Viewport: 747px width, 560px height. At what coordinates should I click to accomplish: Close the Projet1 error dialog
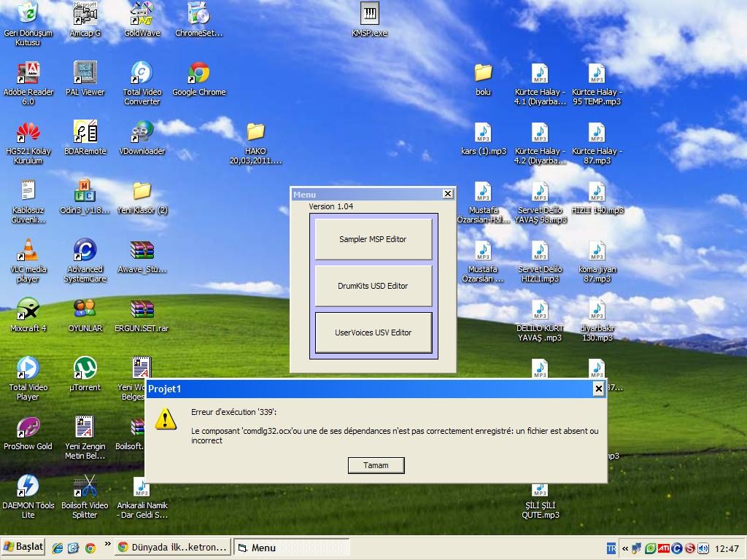click(x=598, y=389)
